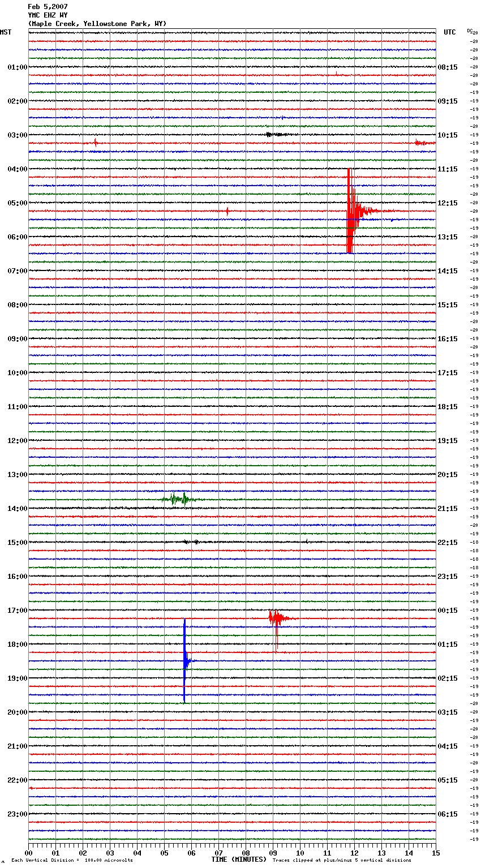
Task: Click the DC column header at top right
Action: coord(470,31)
